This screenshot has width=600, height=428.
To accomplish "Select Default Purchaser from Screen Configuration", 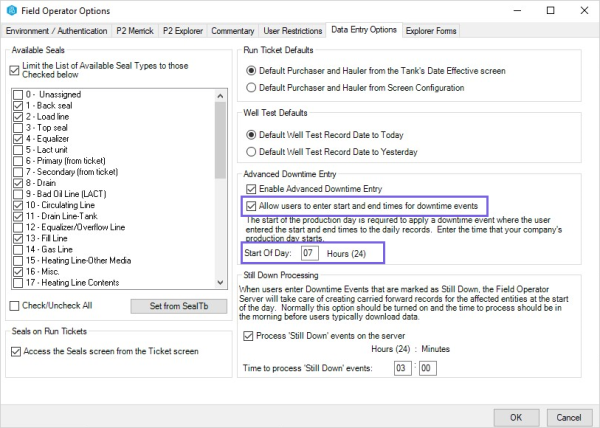I will (x=253, y=87).
